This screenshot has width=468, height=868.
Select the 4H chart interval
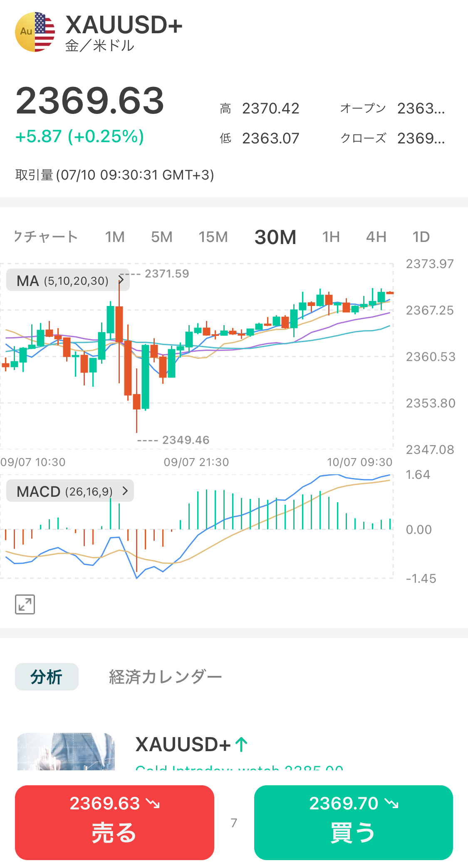click(x=376, y=237)
